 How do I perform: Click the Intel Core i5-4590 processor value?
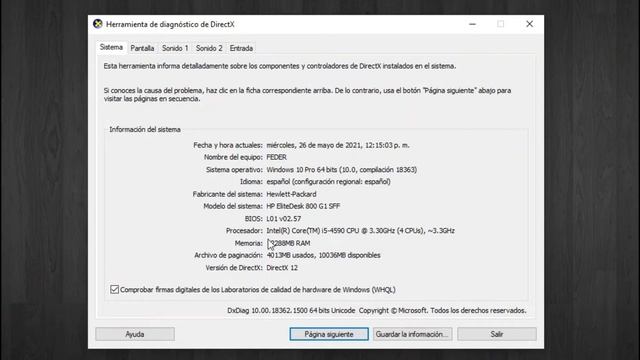[360, 231]
